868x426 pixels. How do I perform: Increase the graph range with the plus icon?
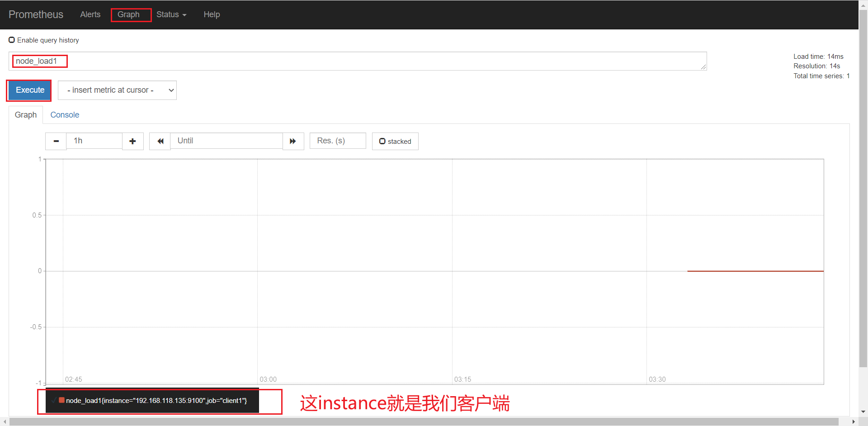click(132, 141)
